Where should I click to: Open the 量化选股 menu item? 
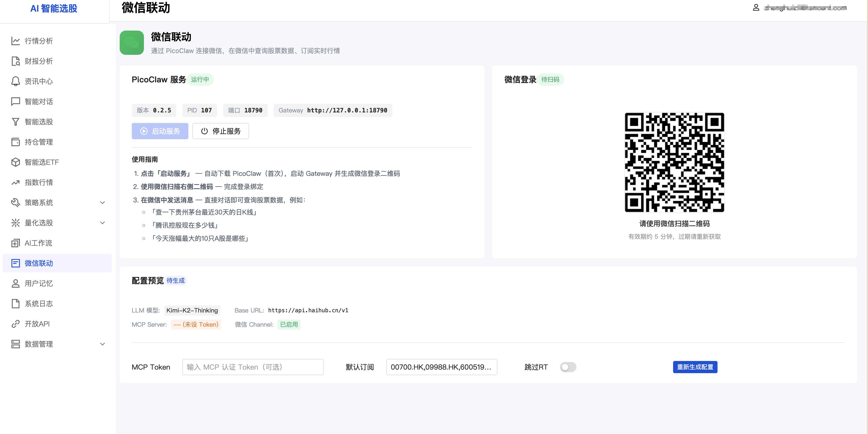[57, 223]
